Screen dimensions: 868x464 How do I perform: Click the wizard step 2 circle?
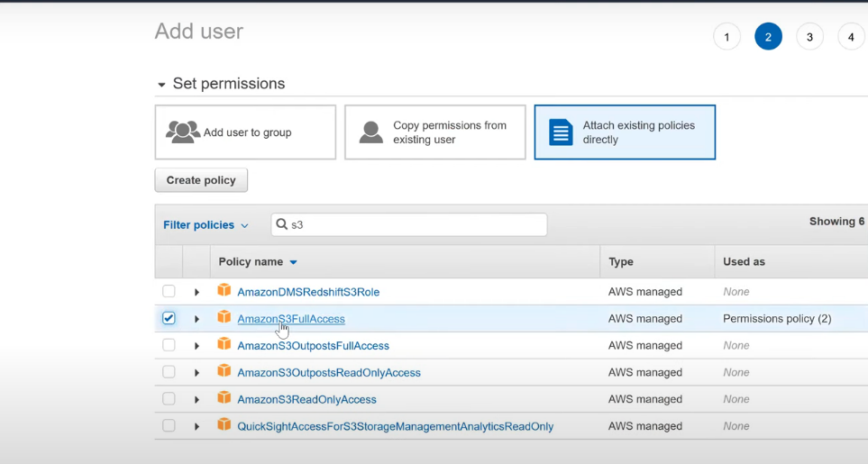coord(768,37)
